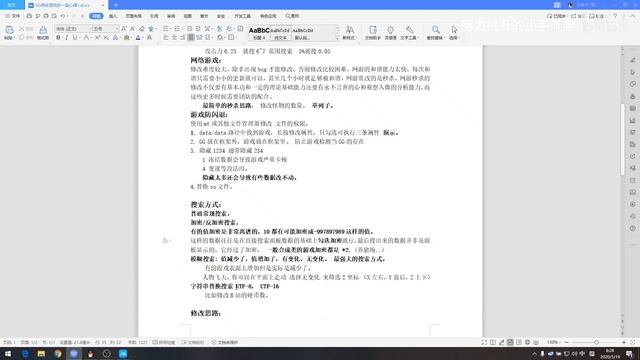
Task: Click the decrease font size icon
Action: [x=133, y=29]
